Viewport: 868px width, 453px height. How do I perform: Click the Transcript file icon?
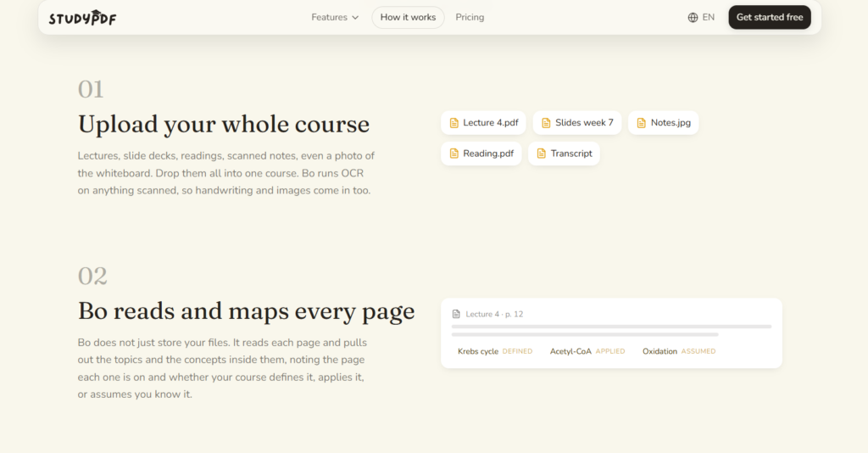point(542,154)
